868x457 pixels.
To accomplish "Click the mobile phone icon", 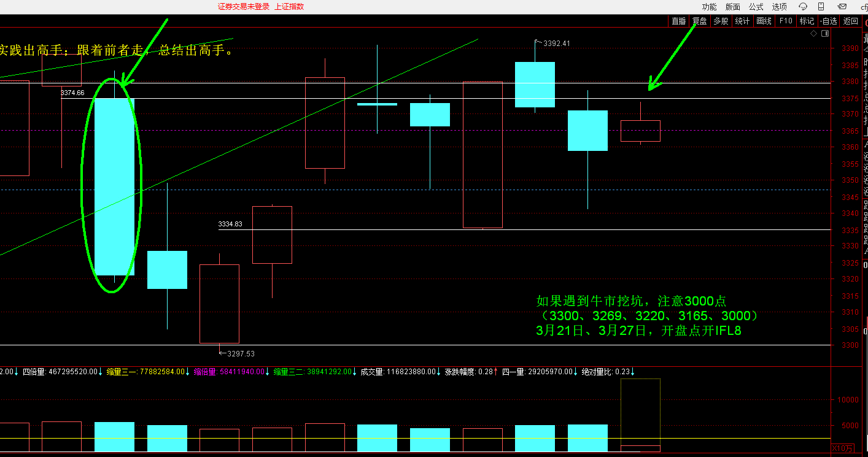I will pyautogui.click(x=821, y=7).
